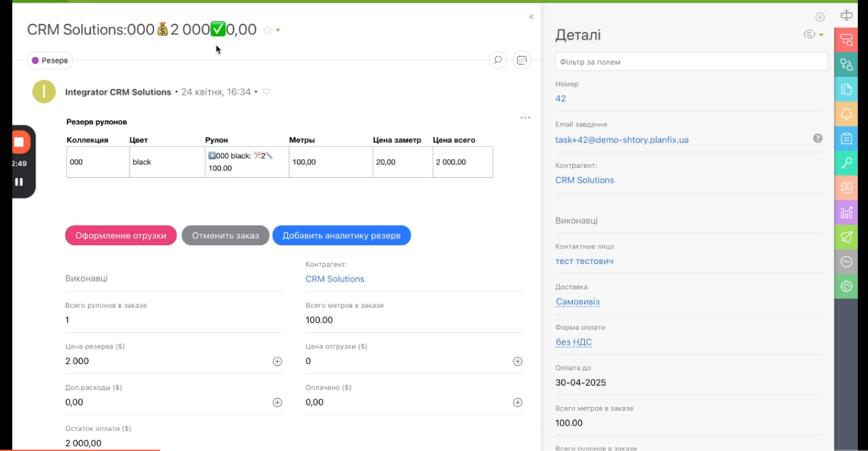Open search magnifier in task feed

pyautogui.click(x=497, y=60)
